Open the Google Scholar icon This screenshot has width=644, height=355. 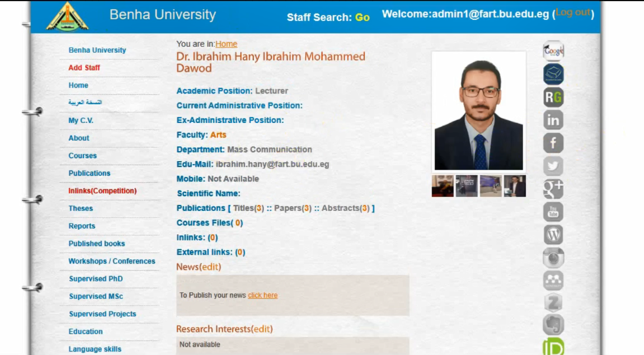tap(553, 51)
